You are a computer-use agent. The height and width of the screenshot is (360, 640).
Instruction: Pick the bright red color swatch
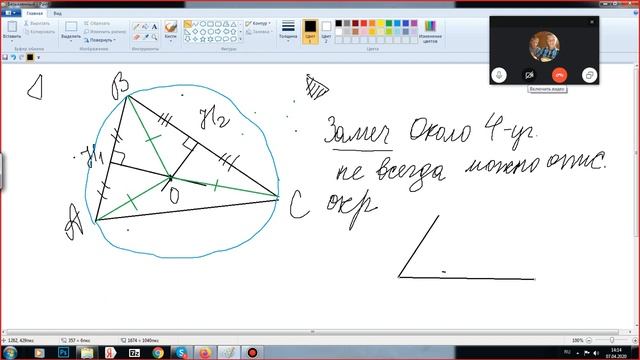coord(364,23)
